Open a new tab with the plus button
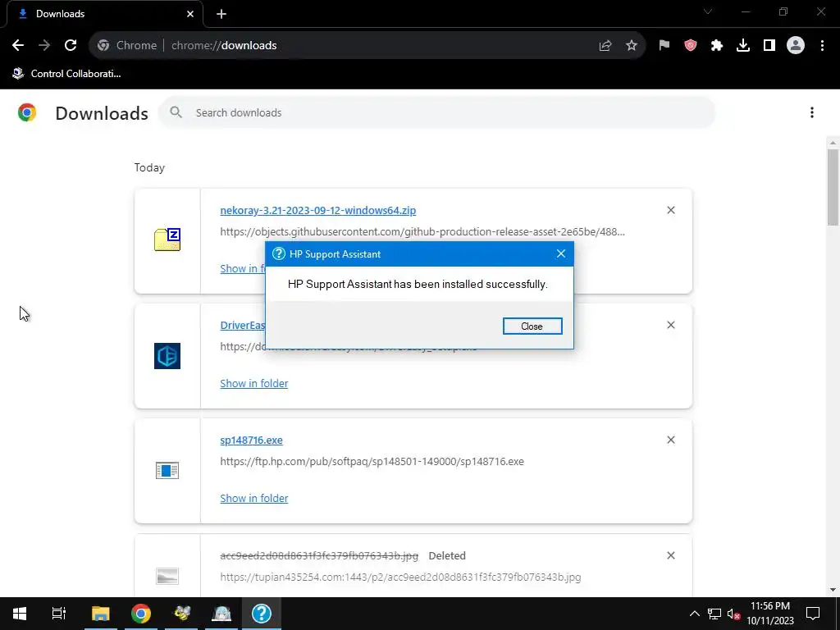 pos(221,14)
